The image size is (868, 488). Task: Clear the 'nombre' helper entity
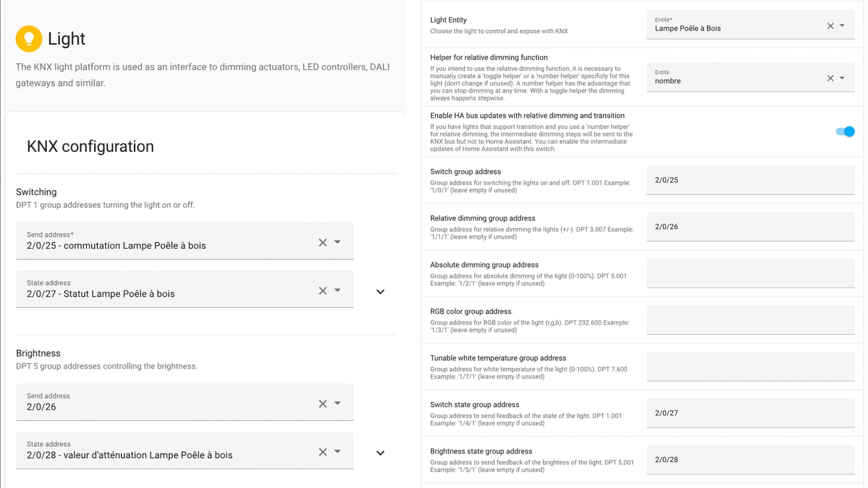pos(830,78)
